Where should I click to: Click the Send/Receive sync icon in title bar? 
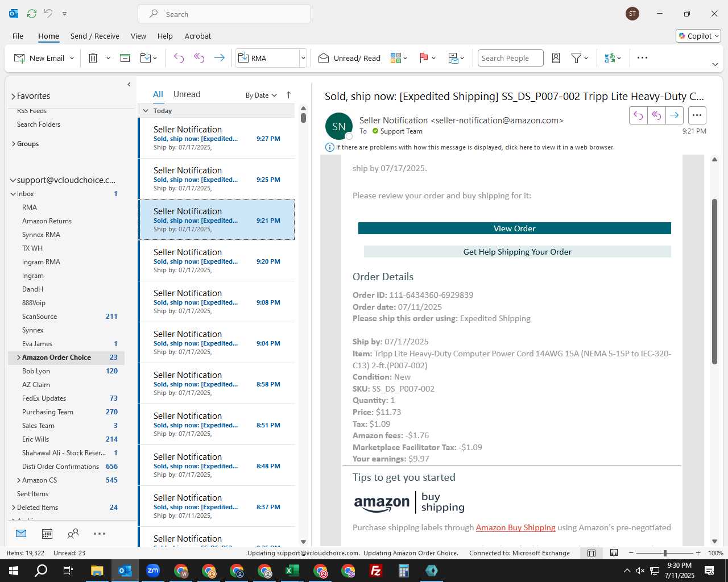pos(32,14)
